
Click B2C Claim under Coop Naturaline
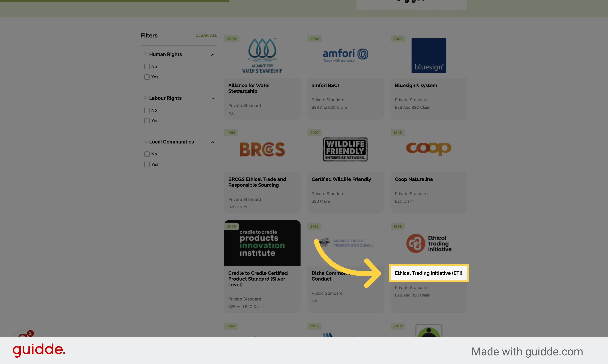[404, 201]
